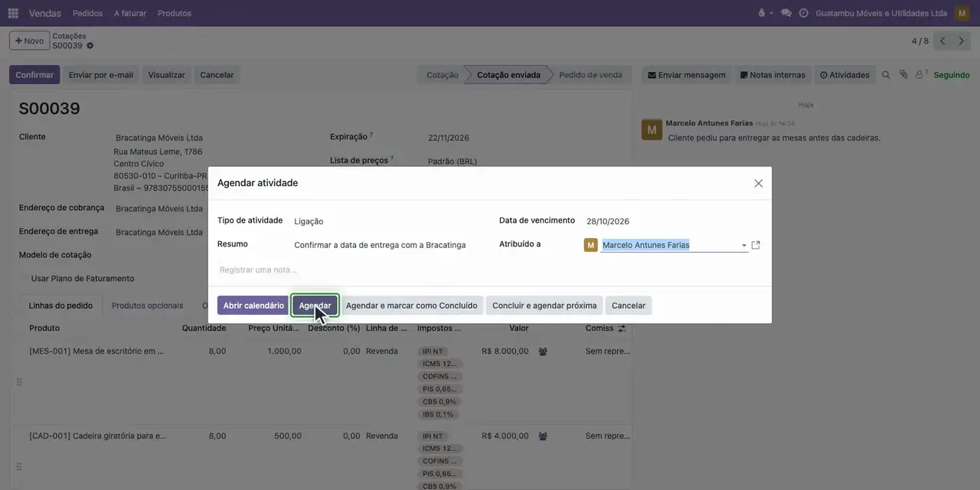
Task: Click the droplet icon in the top bar
Action: [x=761, y=13]
